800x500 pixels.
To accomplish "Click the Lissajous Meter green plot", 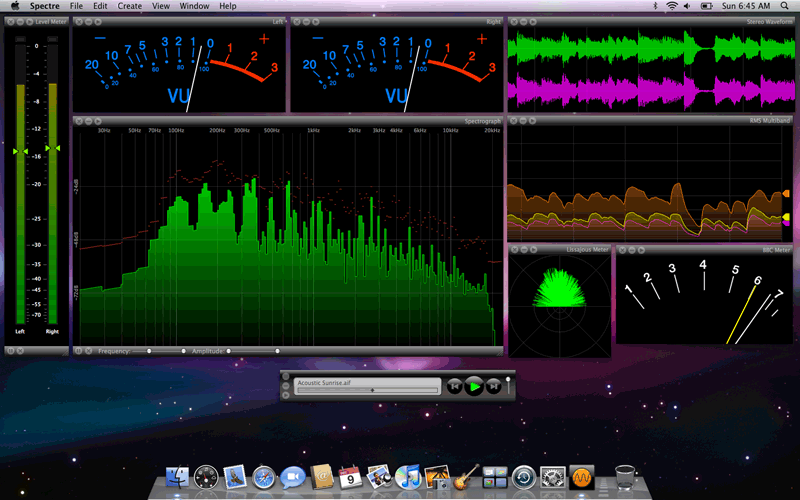I will coord(559,288).
